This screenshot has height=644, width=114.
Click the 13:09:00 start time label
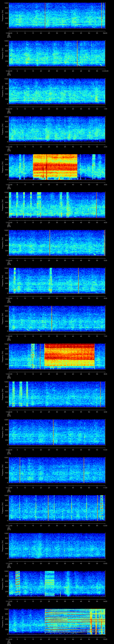9,450
